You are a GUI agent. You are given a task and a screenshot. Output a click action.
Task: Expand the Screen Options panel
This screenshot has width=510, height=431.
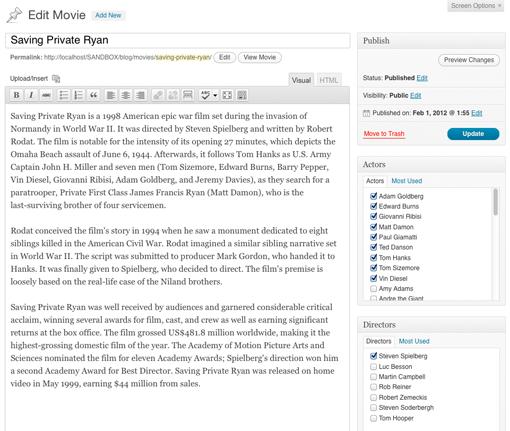tap(475, 6)
